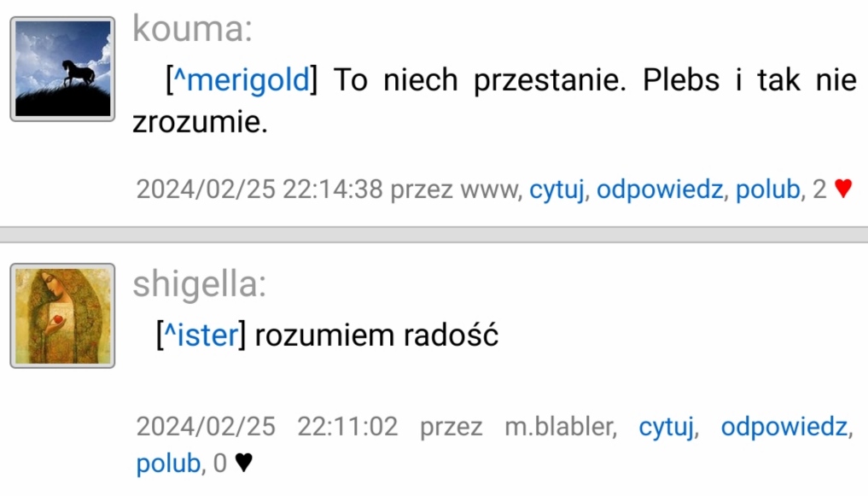Click the 22:11:02 timestamp on shigella's post
Viewport: 868px width, 496px height.
347,427
